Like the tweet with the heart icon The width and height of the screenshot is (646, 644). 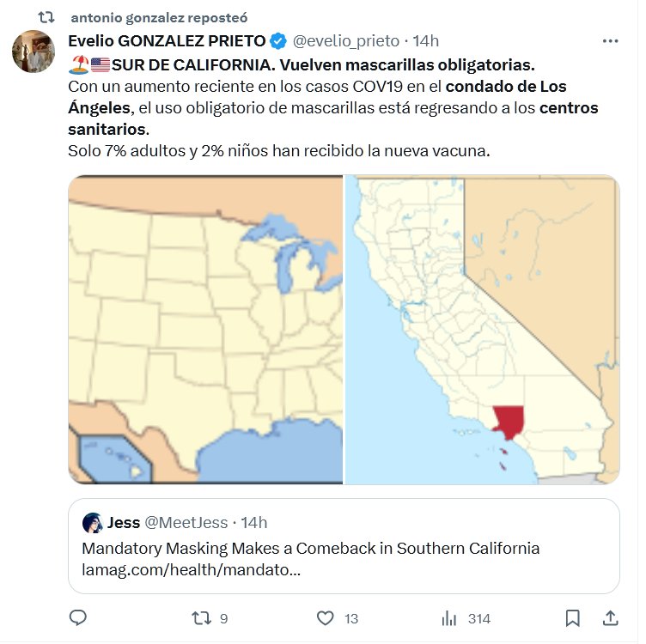click(325, 618)
